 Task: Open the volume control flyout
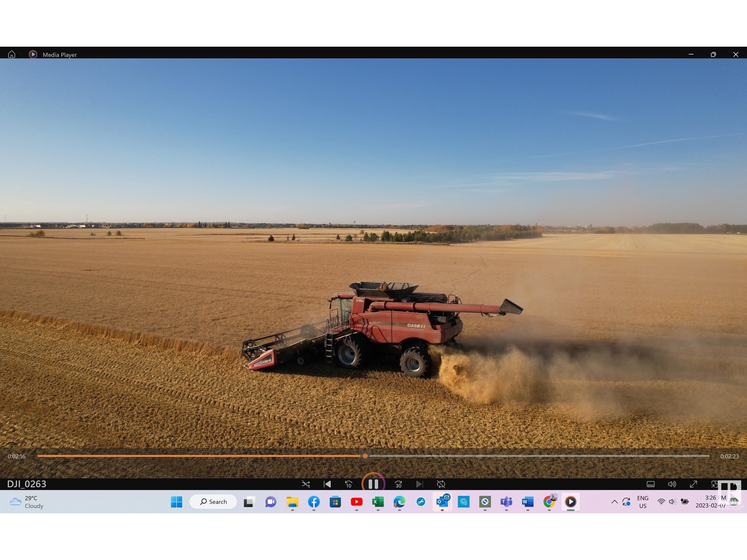click(x=672, y=484)
